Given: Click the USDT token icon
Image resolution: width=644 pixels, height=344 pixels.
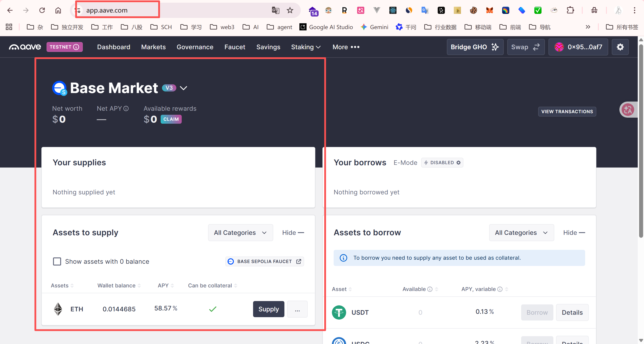Looking at the screenshot, I should pos(339,312).
